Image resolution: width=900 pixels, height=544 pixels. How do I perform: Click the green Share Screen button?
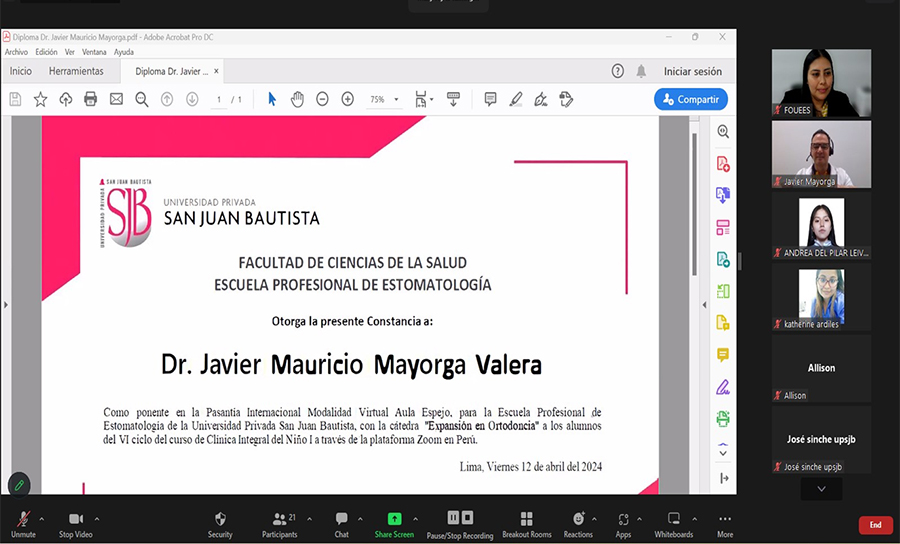(394, 524)
